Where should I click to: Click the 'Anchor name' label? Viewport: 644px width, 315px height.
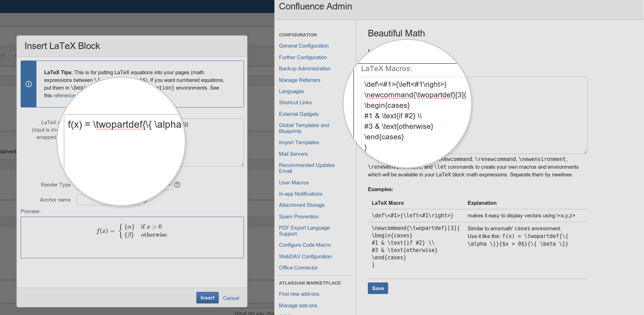coord(55,200)
